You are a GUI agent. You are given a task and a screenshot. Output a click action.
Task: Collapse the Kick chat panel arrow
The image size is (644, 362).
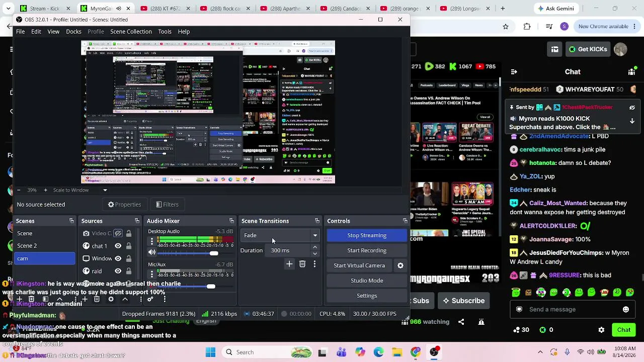click(x=514, y=72)
